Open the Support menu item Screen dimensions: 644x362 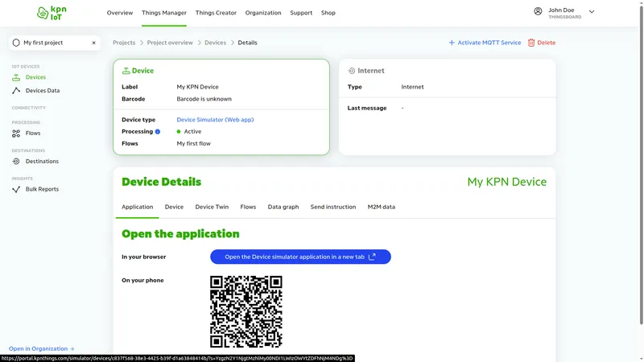click(301, 13)
